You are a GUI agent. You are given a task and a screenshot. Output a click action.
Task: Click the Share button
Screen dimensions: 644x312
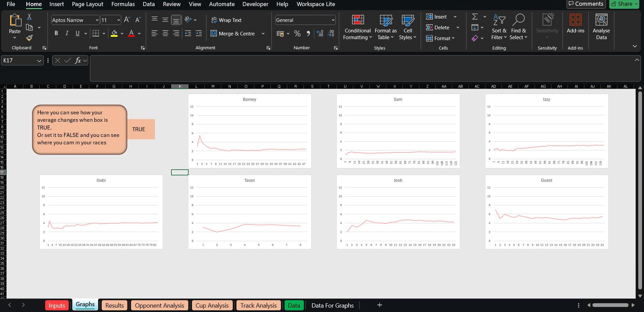click(623, 4)
